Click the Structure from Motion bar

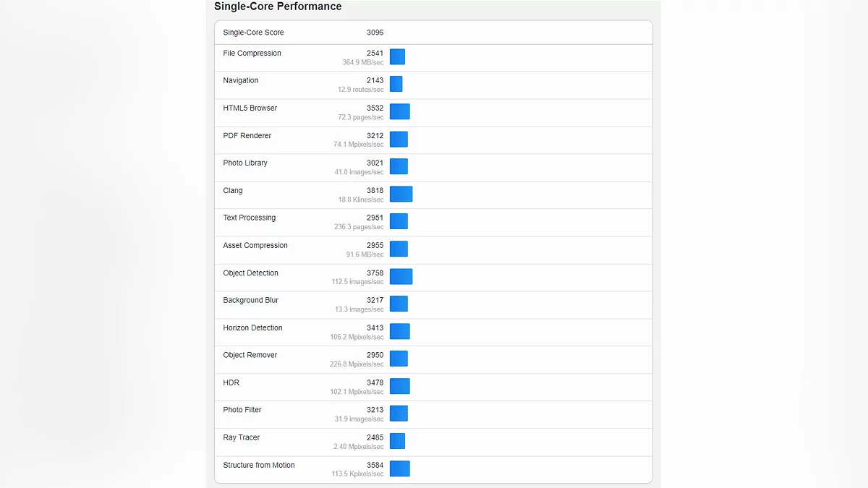399,468
